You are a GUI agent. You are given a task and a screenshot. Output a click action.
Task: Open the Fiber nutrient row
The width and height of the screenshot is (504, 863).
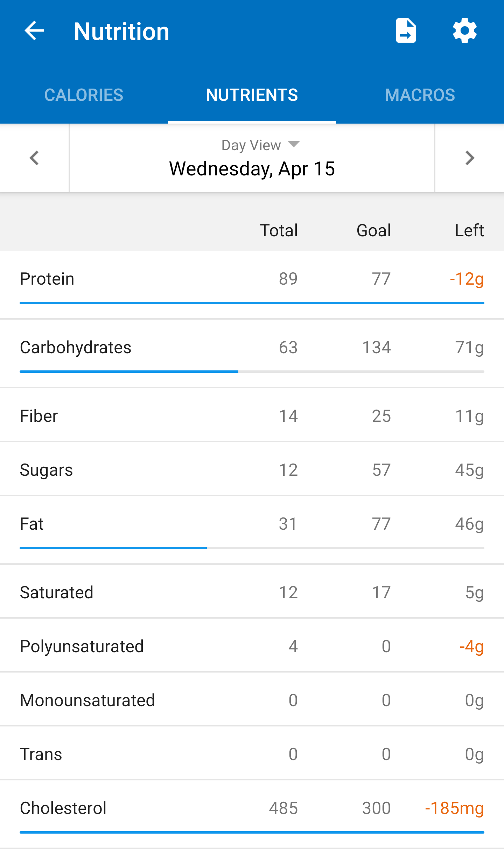coord(252,416)
